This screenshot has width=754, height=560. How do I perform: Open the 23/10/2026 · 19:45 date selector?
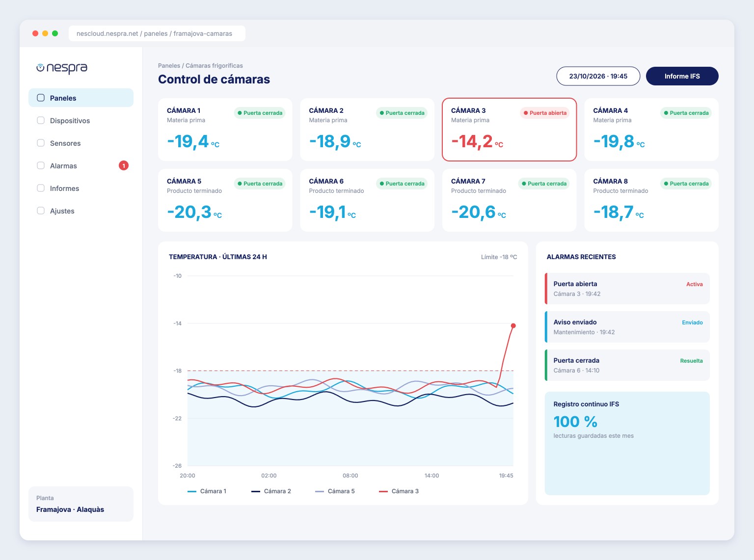[x=598, y=76]
